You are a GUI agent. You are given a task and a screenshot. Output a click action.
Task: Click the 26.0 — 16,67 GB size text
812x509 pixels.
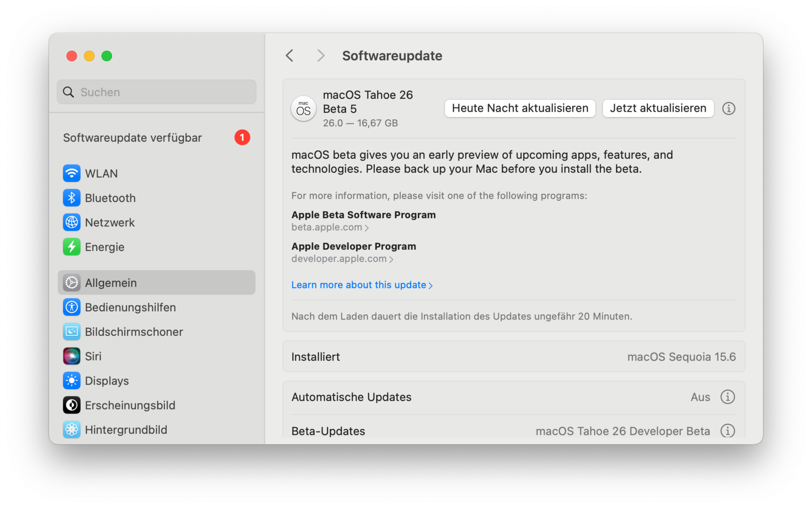tap(360, 123)
